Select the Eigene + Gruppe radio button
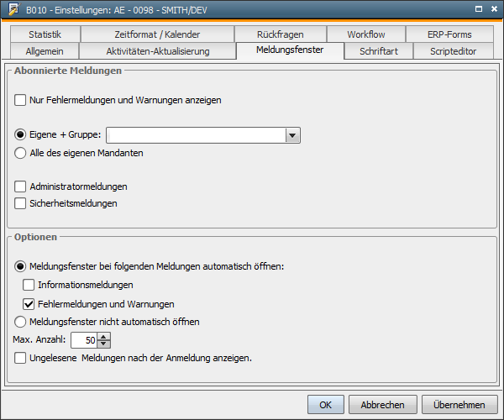The image size is (504, 420). (x=21, y=134)
